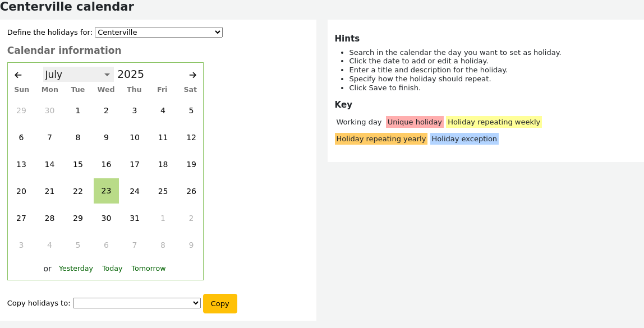Select the Holiday repeating weekly swatch
644x328 pixels.
point(494,122)
